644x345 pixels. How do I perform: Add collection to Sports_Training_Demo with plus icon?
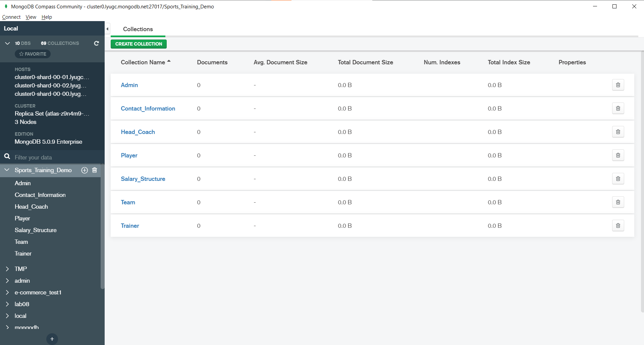pos(85,170)
